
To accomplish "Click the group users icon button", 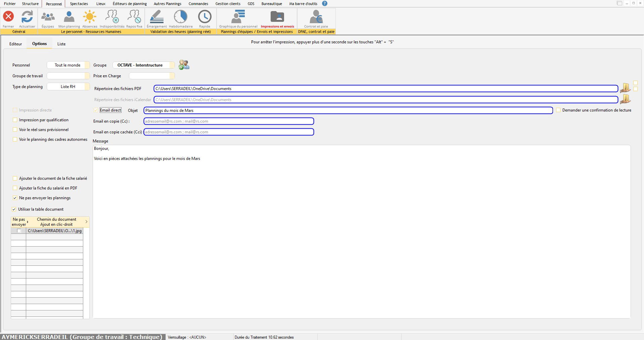I will [184, 65].
